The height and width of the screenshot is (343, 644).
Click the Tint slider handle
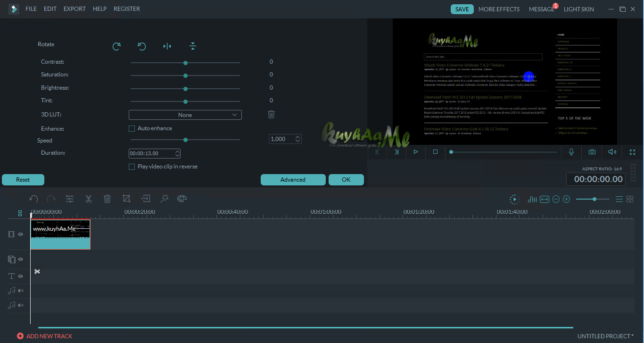[x=185, y=101]
